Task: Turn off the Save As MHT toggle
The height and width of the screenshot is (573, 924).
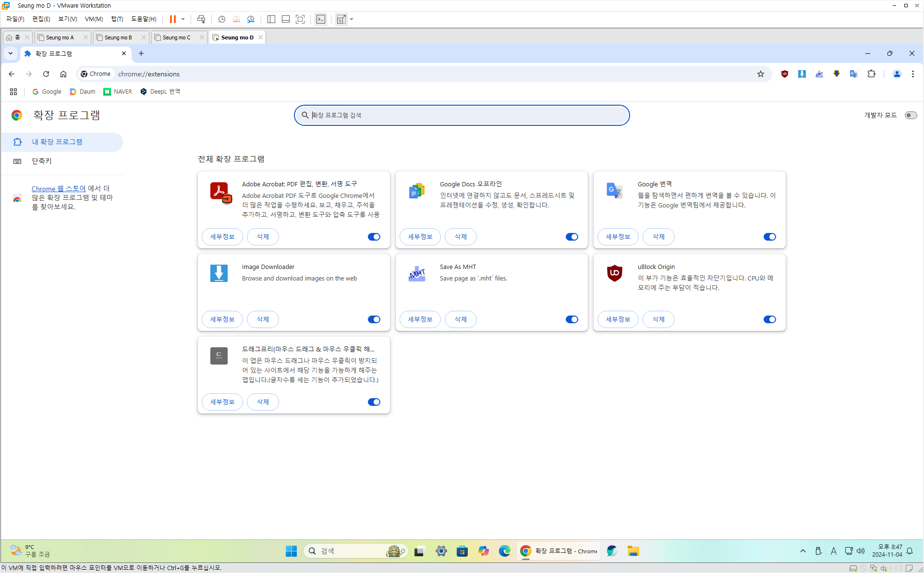Action: coord(571,319)
